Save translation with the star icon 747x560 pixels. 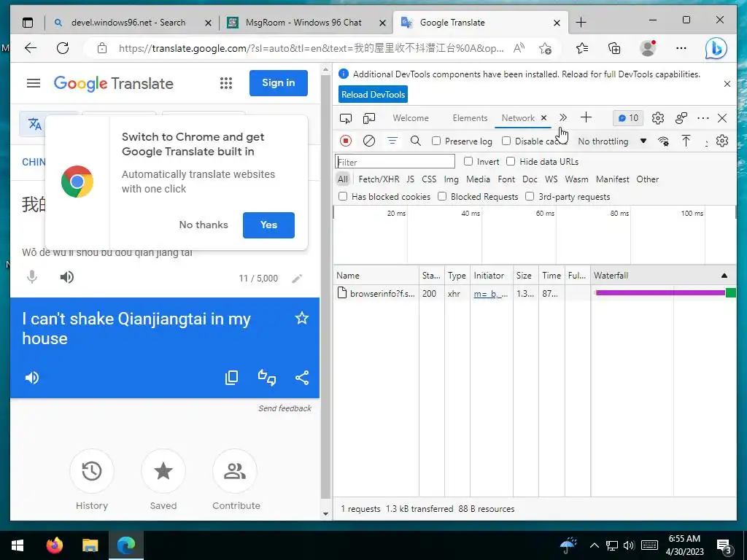tap(301, 318)
